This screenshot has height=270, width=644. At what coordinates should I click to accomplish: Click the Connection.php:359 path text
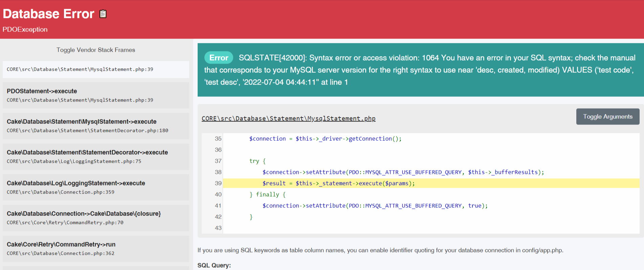click(61, 192)
